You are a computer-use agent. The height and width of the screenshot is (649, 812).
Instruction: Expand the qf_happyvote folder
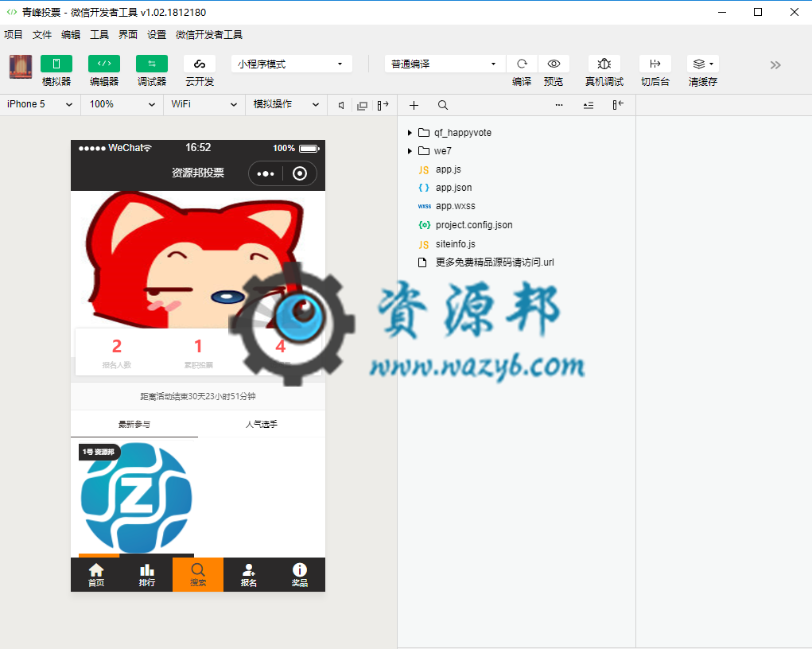pos(410,133)
